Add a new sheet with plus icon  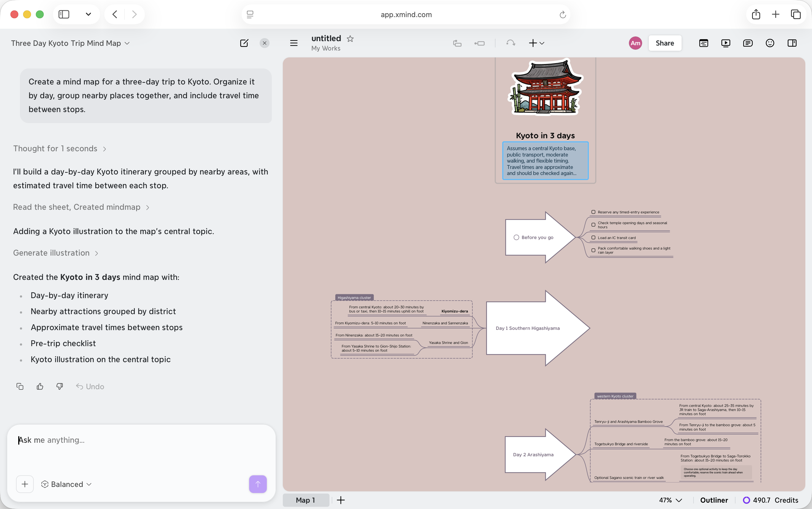(x=341, y=500)
